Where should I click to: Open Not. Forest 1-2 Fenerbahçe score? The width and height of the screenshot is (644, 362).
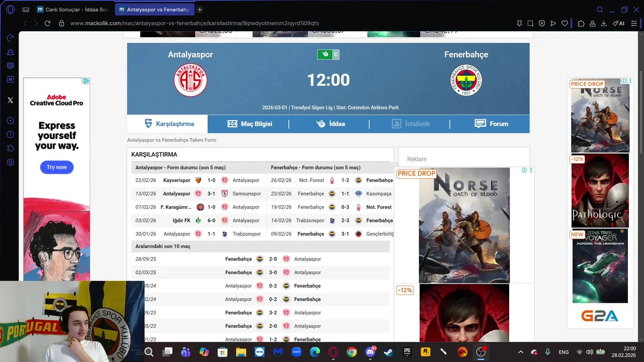click(345, 180)
